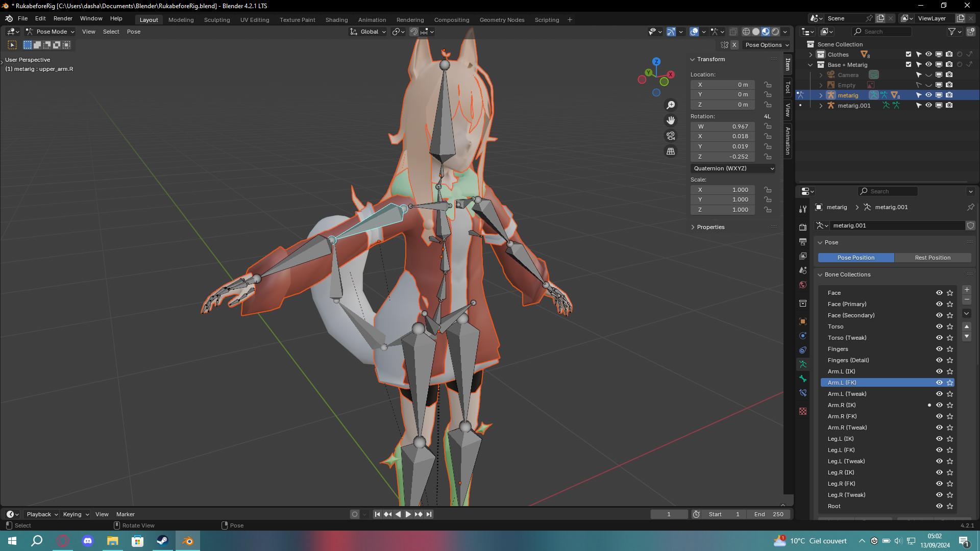Toggle Clothes collection exclude checkbox
Screen dimensions: 980x551
point(909,55)
